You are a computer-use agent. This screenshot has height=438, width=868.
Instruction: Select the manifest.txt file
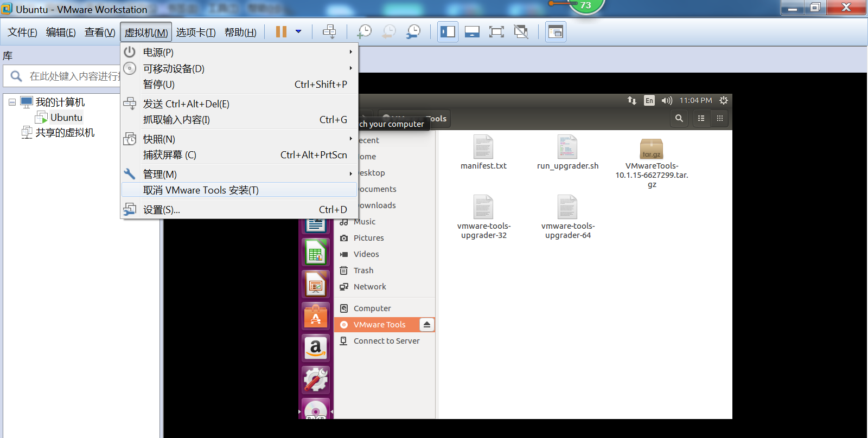pos(483,152)
